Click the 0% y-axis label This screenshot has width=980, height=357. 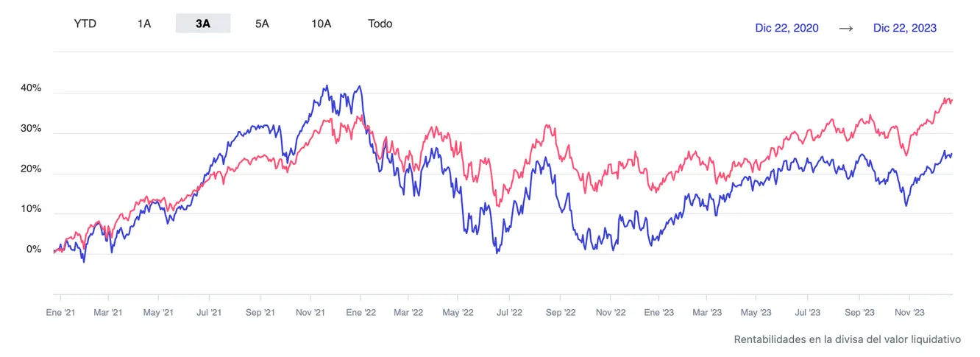pos(35,250)
